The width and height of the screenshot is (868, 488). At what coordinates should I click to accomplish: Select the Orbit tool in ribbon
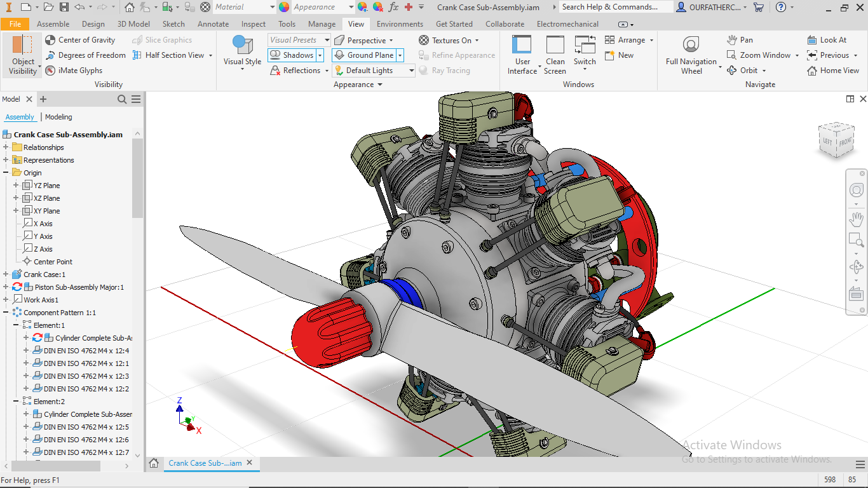tap(742, 71)
